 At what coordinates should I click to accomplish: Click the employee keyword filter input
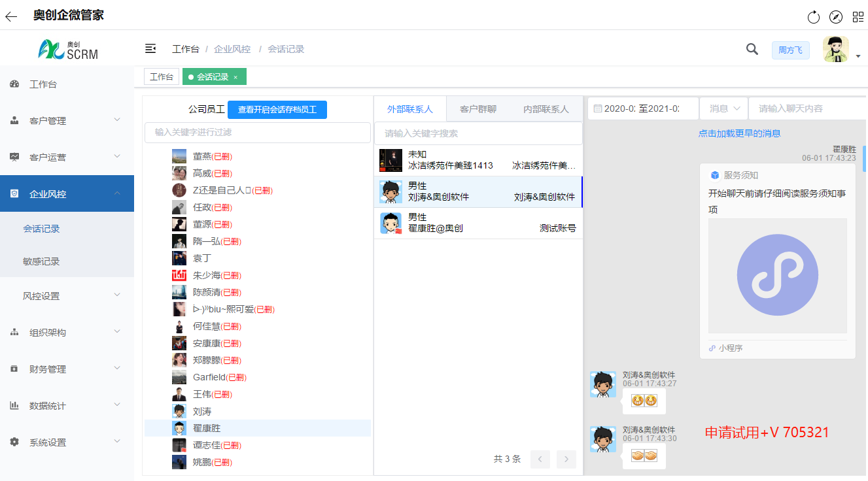(x=258, y=132)
